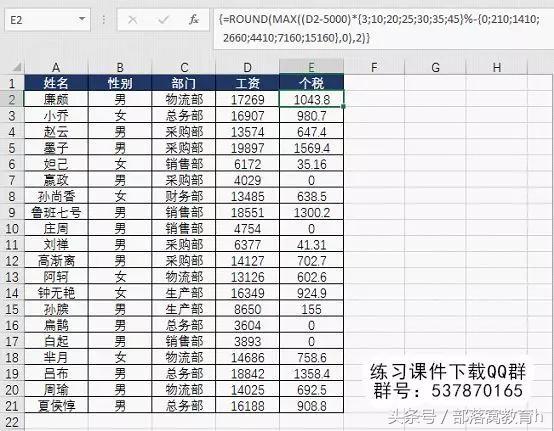Click name cell 钟无艳
The width and height of the screenshot is (554, 431).
click(56, 293)
